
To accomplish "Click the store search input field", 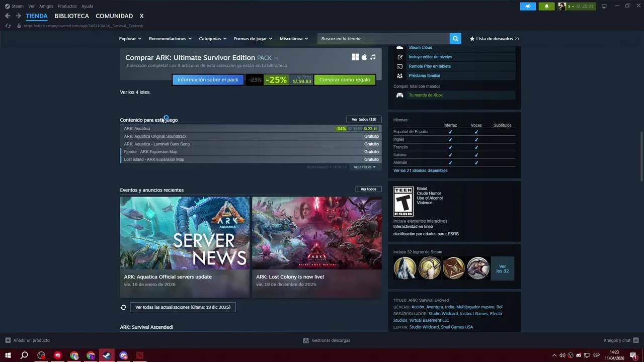I will 383,39.
